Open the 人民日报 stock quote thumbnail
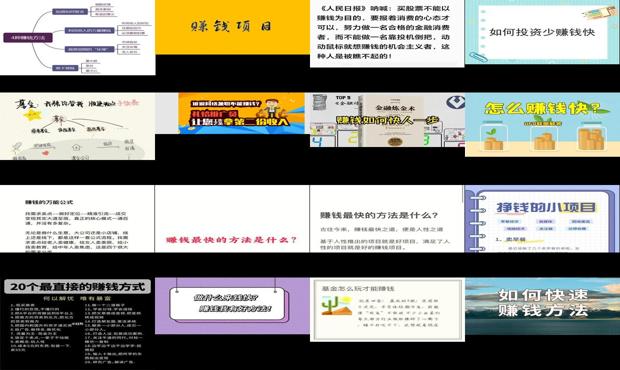Screen dimensions: 620x370 pyautogui.click(x=387, y=34)
